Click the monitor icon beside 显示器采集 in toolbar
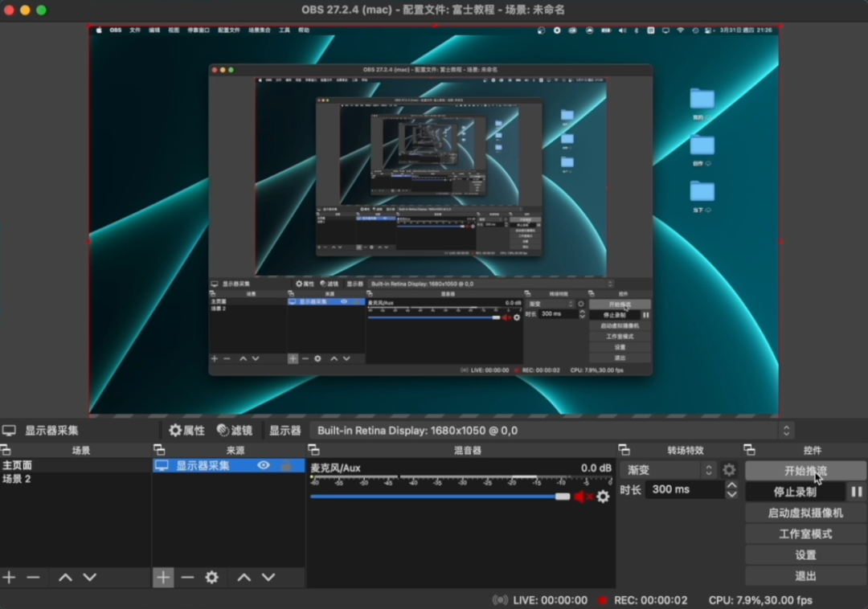This screenshot has height=609, width=868. [9, 431]
